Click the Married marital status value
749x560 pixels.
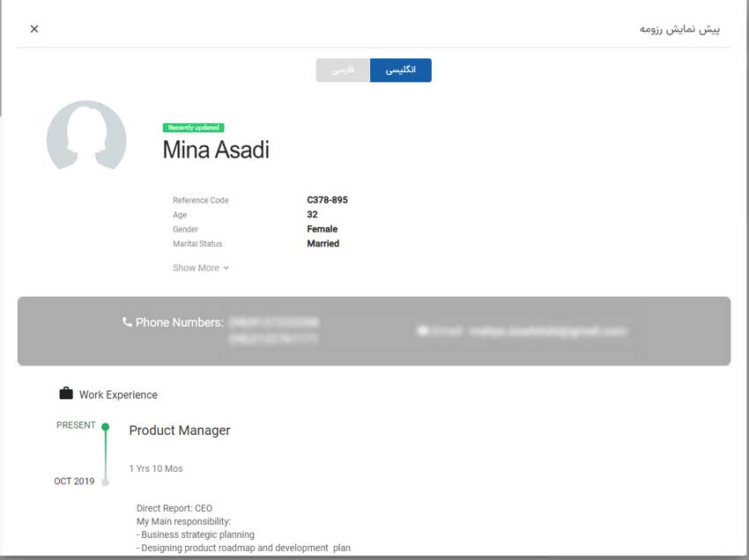tap(323, 244)
